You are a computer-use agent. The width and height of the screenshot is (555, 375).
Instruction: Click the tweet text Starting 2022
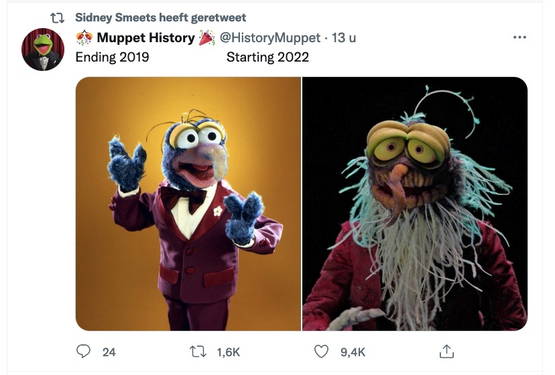click(x=268, y=57)
